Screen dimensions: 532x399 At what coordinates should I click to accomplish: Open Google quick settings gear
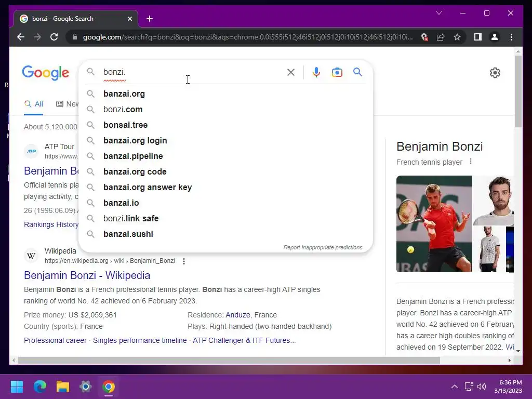tap(495, 73)
